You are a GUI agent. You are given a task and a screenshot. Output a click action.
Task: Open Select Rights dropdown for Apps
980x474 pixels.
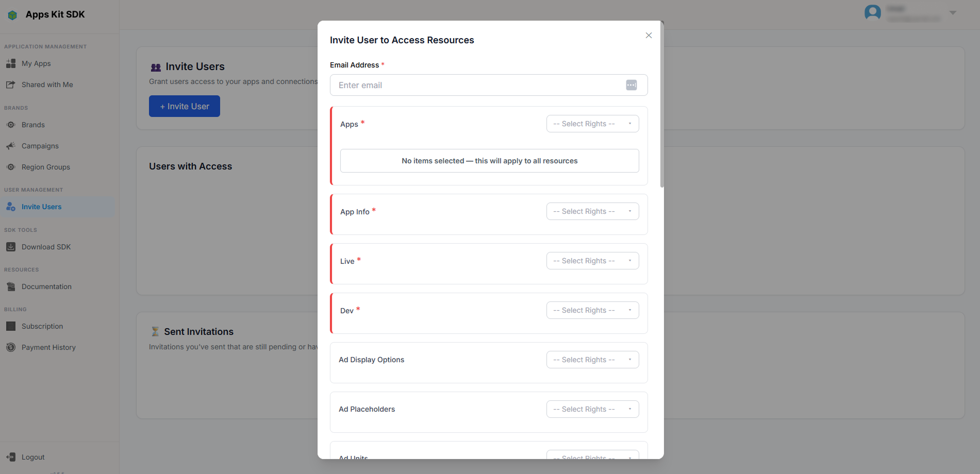(593, 124)
